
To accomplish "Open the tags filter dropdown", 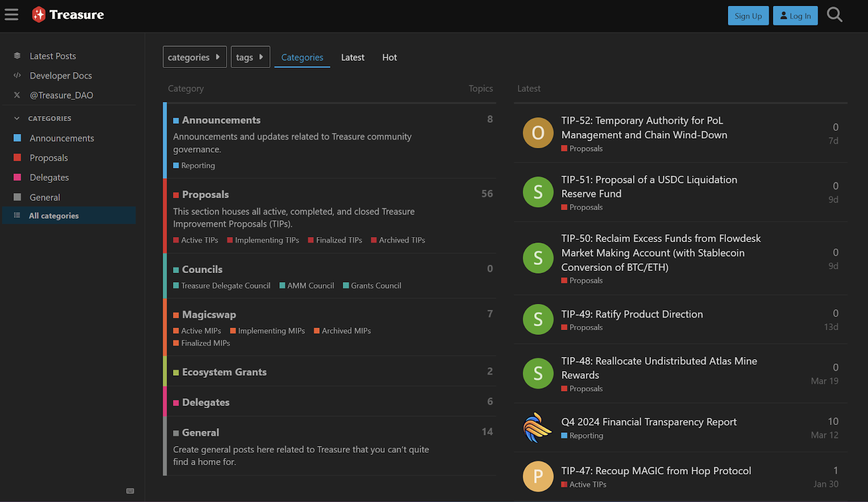I will click(x=251, y=57).
